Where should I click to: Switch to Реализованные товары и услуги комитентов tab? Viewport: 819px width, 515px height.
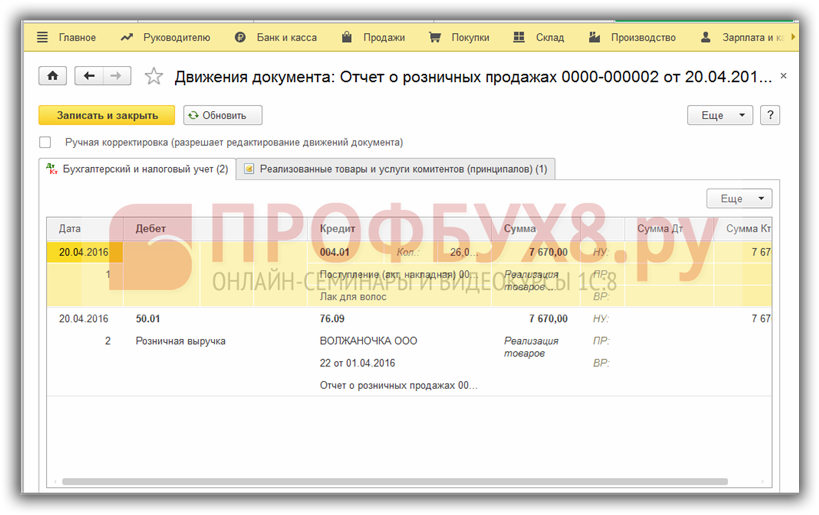pyautogui.click(x=396, y=169)
